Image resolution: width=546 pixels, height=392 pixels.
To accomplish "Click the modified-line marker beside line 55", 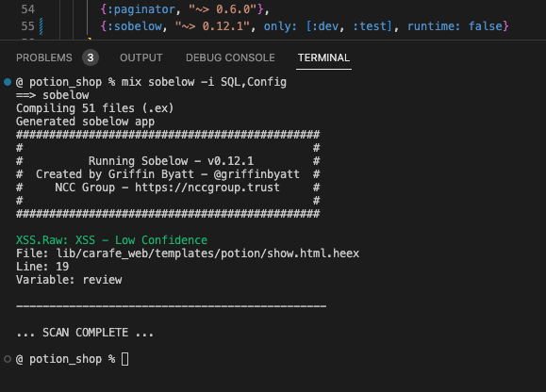I will click(41, 26).
